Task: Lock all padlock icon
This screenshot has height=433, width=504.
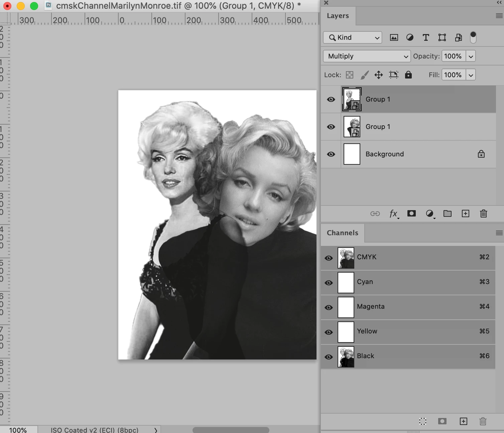Action: tap(408, 75)
